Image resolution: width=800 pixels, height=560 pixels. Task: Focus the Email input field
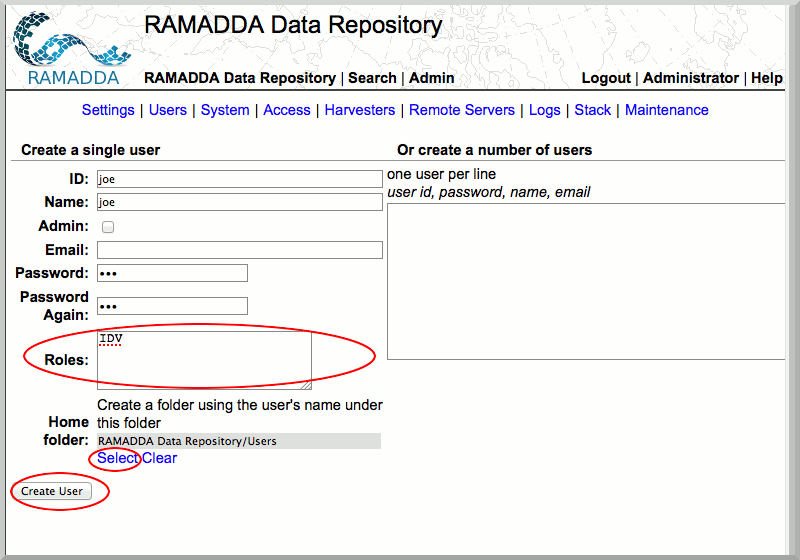coord(240,250)
